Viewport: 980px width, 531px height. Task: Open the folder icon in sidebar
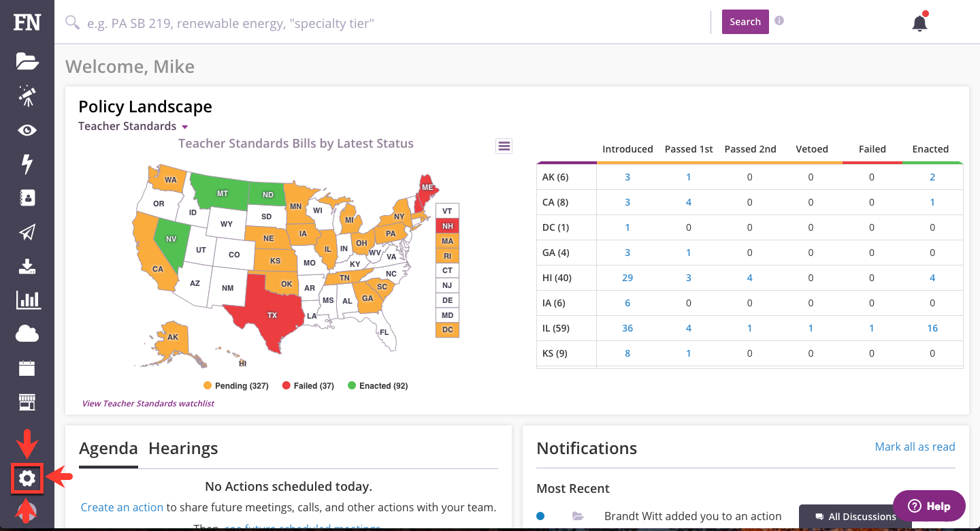27,61
